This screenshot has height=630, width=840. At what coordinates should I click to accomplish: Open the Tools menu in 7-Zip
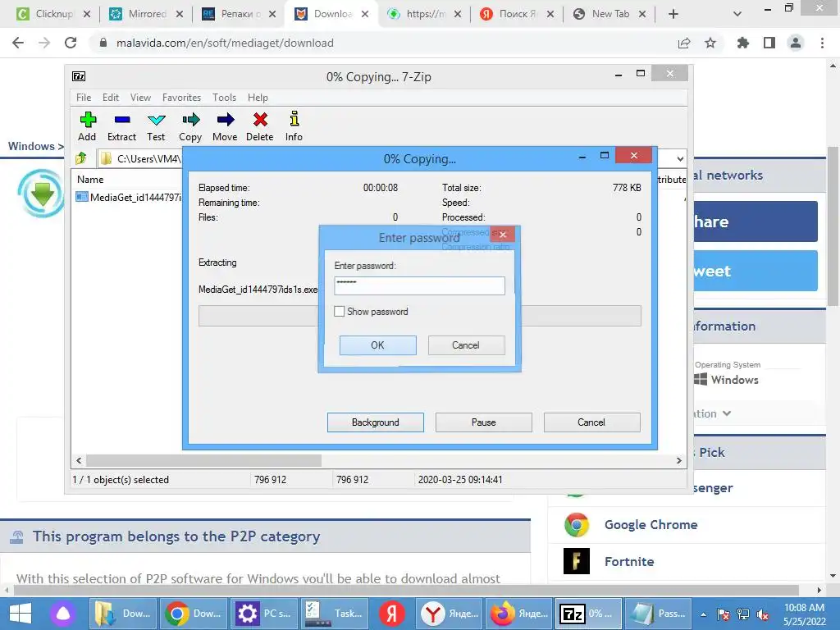click(x=224, y=98)
